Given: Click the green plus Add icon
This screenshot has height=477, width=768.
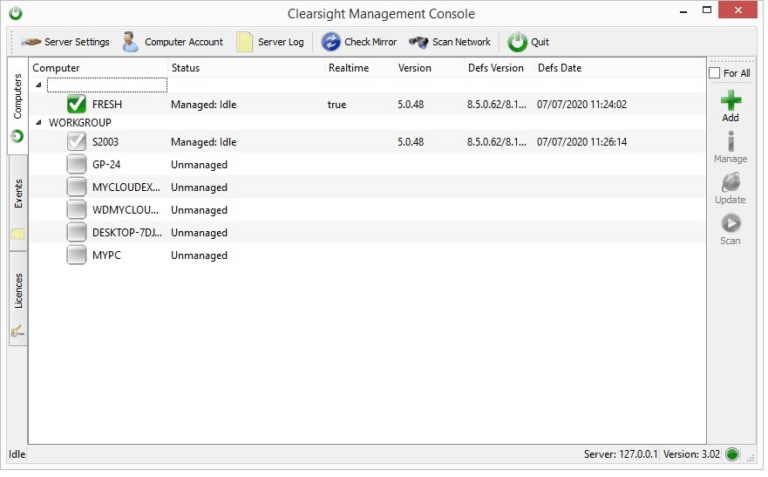Looking at the screenshot, I should (731, 101).
